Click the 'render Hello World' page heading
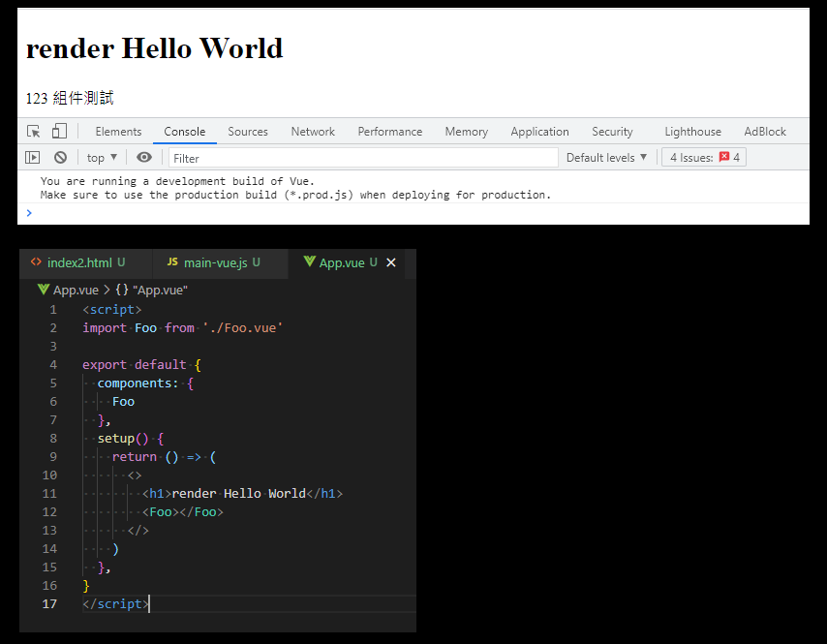The width and height of the screenshot is (827, 644). click(x=155, y=48)
